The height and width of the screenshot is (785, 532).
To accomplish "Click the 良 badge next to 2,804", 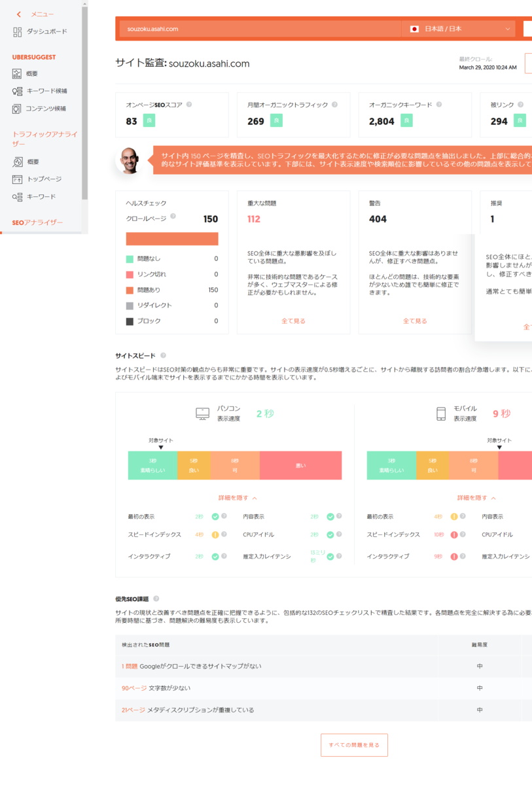I will tap(406, 120).
